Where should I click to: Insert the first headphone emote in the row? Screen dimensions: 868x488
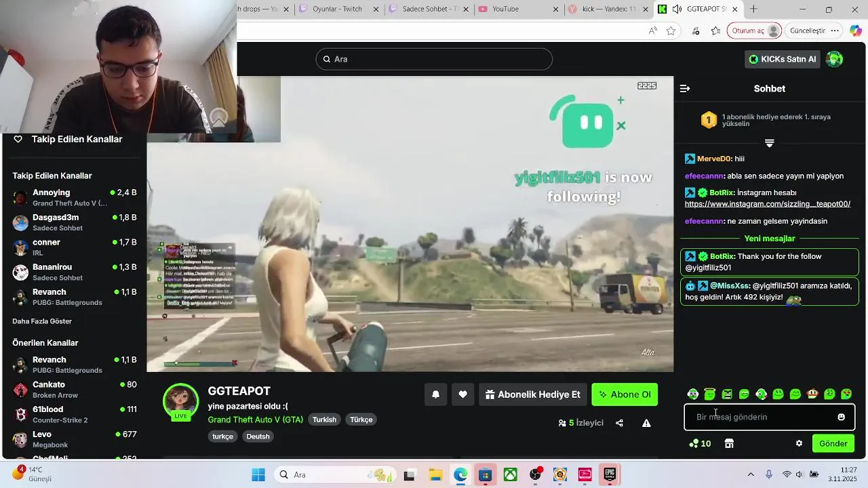[x=693, y=394]
